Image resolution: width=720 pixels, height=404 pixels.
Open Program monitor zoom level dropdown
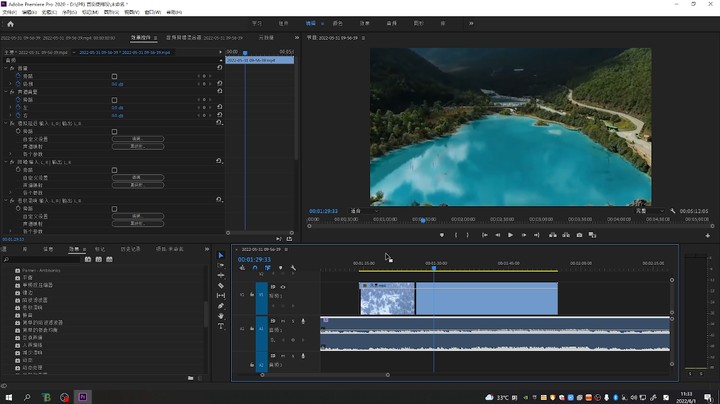click(365, 211)
